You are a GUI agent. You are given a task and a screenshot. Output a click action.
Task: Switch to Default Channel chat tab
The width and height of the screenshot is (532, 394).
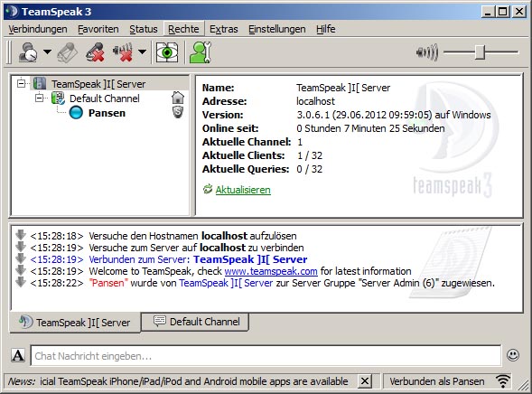tap(195, 322)
